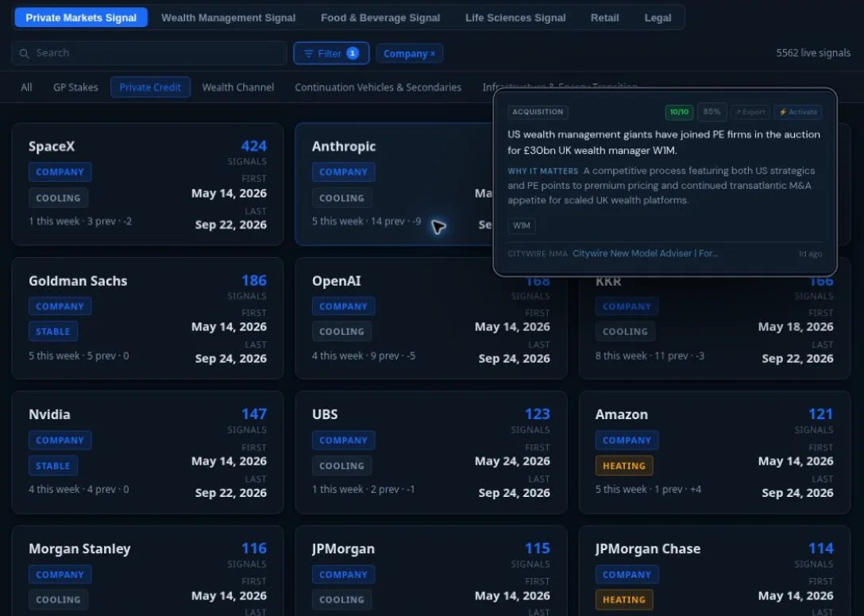
Task: Click the 5562 live signals counter
Action: tap(812, 53)
